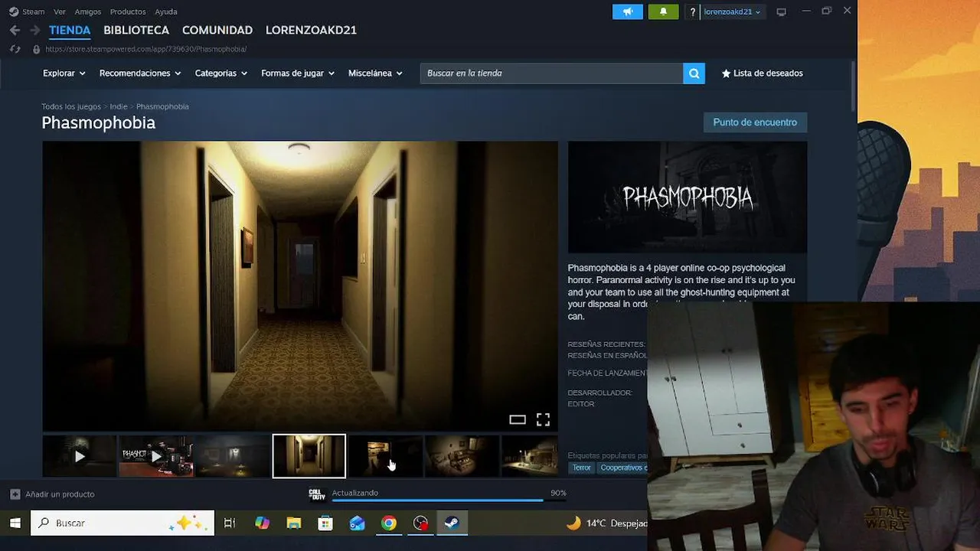The width and height of the screenshot is (980, 551).
Task: Open notifications bell button
Action: pos(663,11)
